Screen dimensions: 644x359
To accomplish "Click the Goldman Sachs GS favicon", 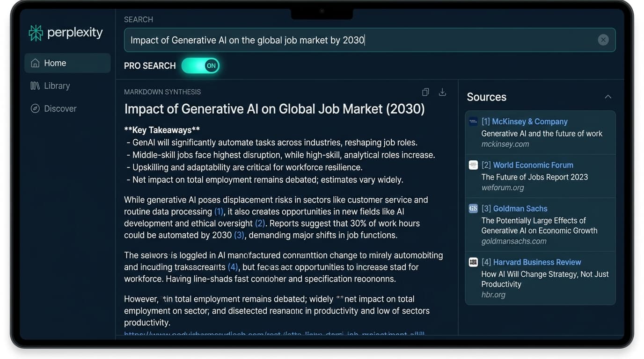I will 473,208.
